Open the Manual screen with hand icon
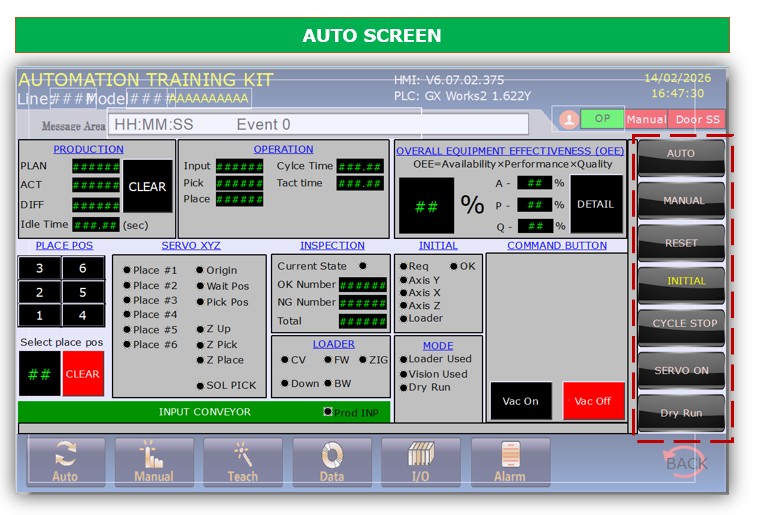This screenshot has width=759, height=515. tap(154, 462)
